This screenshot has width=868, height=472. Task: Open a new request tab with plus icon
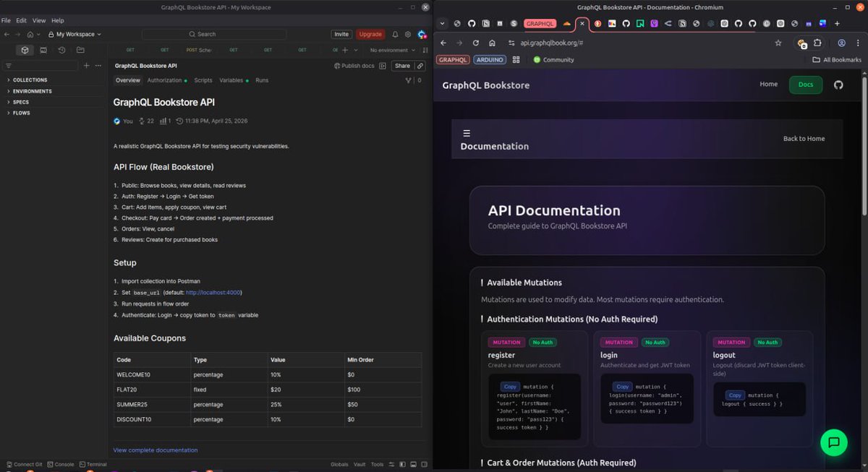pos(345,50)
